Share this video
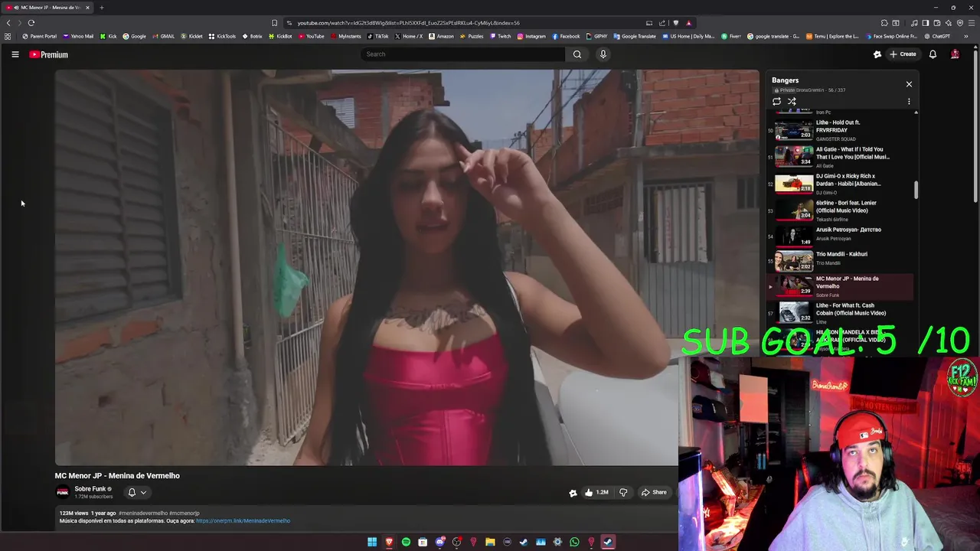The image size is (980, 551). 654,492
